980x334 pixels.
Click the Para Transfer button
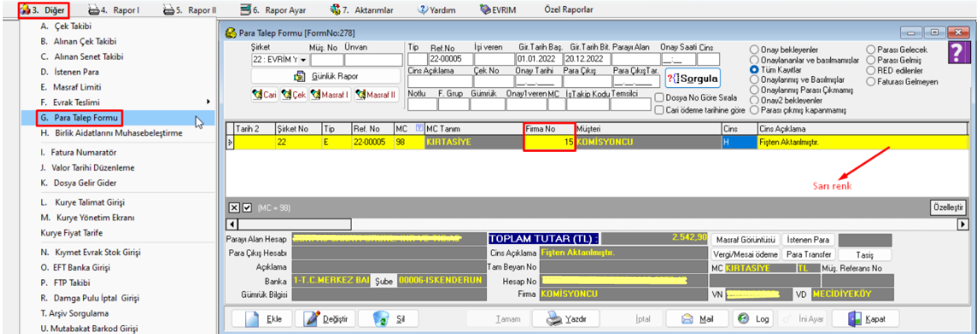click(x=810, y=254)
